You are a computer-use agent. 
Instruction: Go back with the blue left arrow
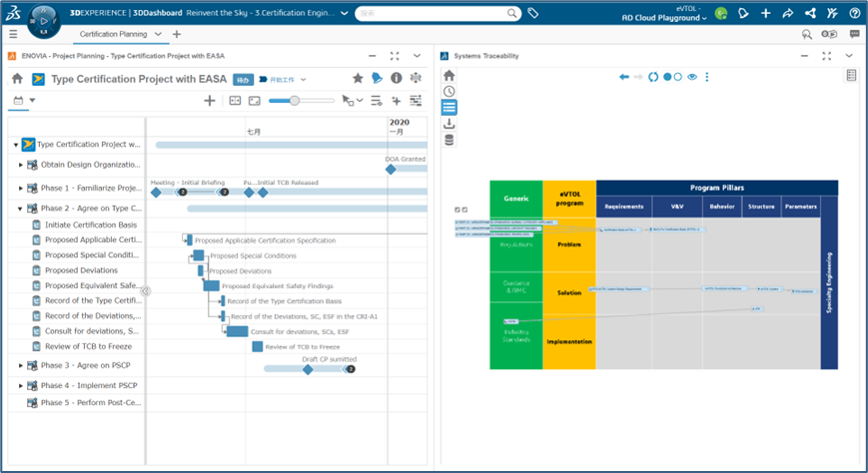624,77
